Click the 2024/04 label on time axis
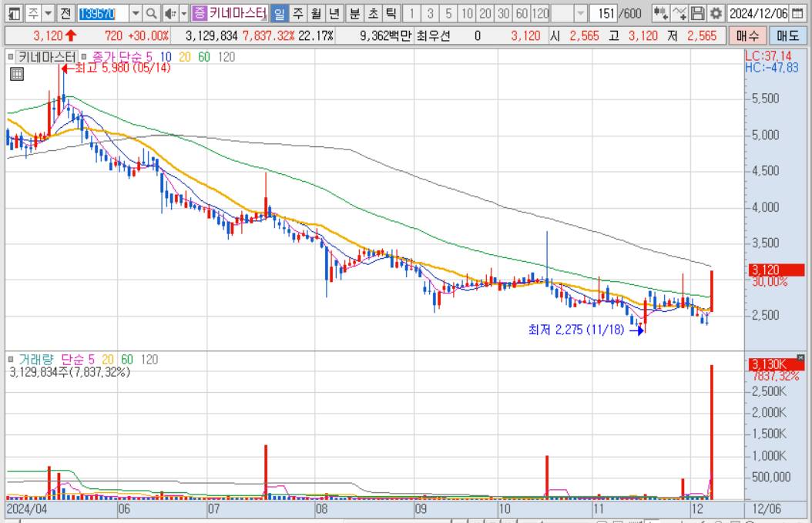This screenshot has height=523, width=812. [x=27, y=509]
